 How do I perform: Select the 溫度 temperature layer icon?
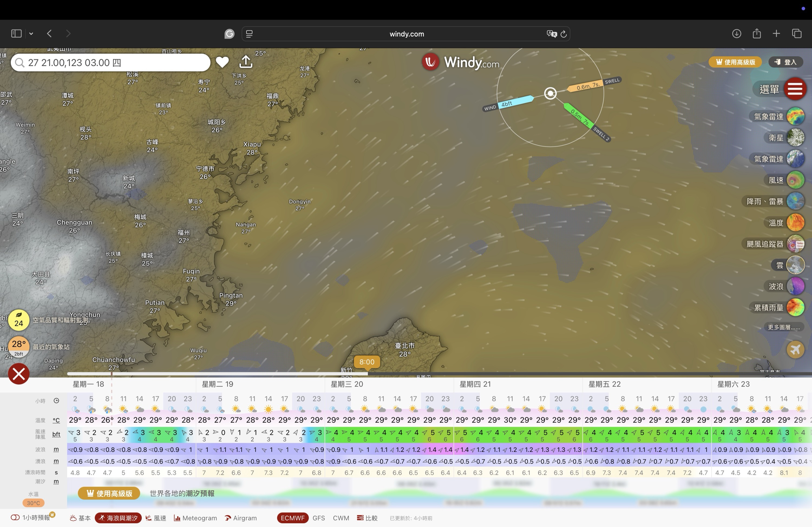795,223
